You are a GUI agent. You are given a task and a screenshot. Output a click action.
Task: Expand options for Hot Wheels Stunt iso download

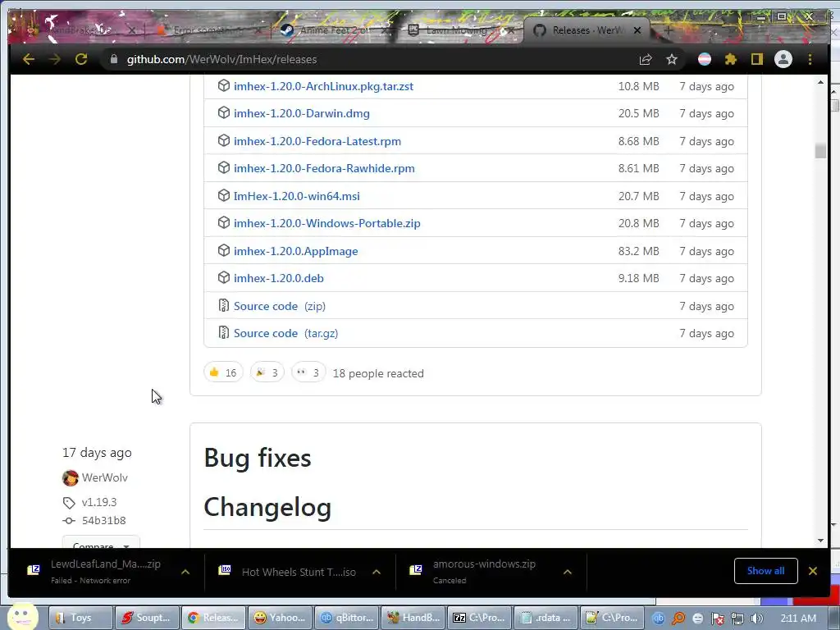[x=377, y=572]
